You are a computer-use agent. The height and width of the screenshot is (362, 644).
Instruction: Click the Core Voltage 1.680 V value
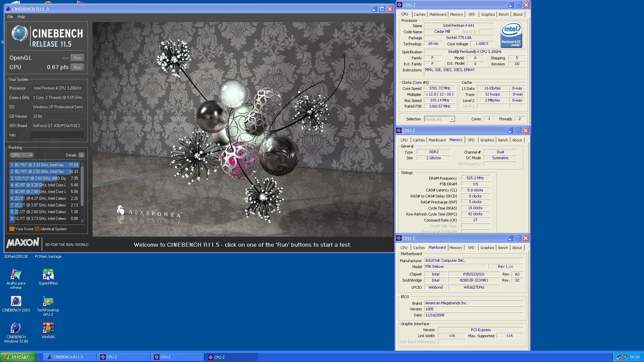tap(482, 44)
